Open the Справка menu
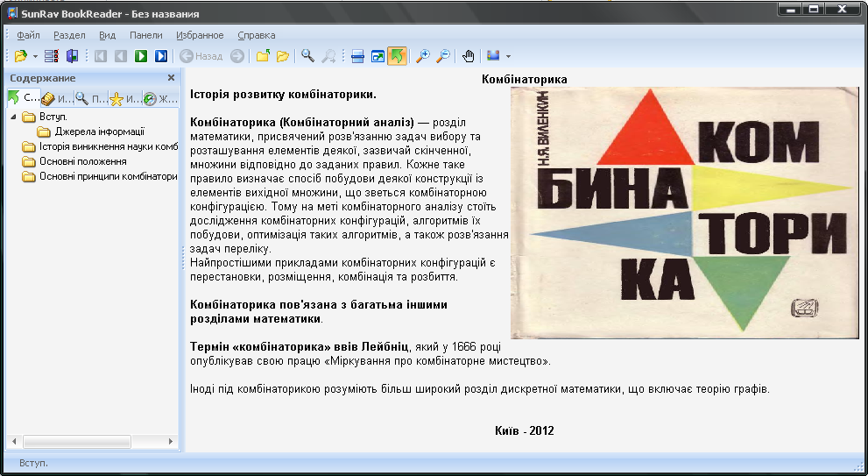 257,35
